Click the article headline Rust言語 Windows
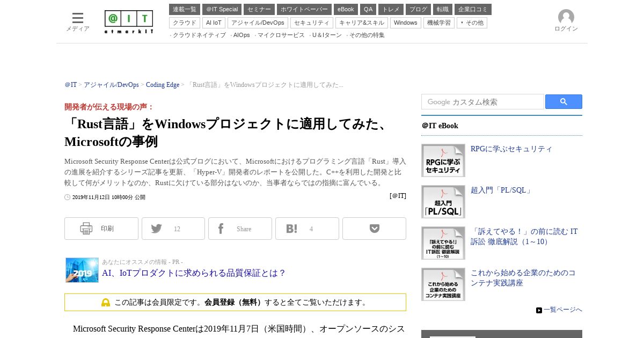The image size is (644, 338). (x=227, y=133)
